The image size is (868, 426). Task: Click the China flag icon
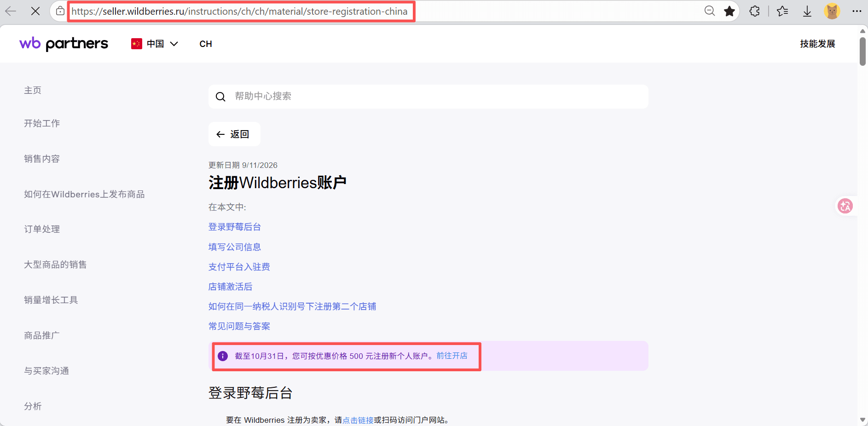(x=137, y=44)
